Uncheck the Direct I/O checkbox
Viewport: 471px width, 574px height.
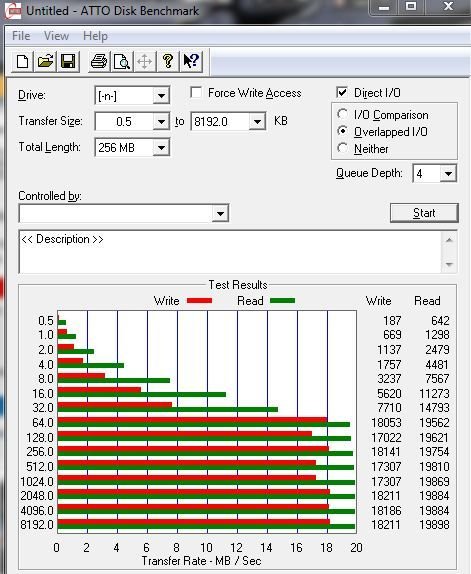point(342,92)
